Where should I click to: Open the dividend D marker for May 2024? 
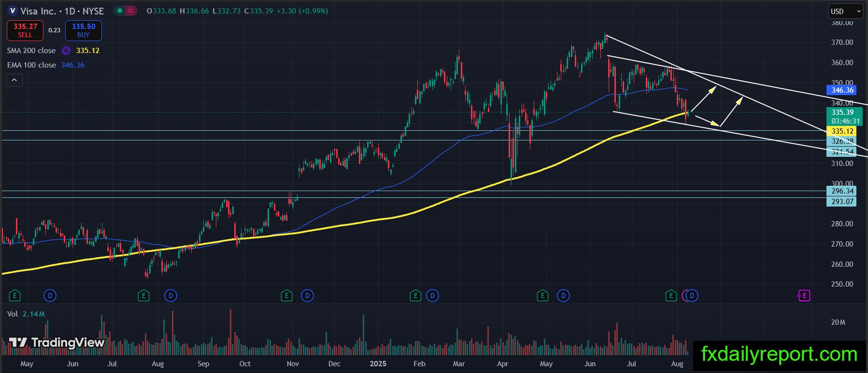50,295
